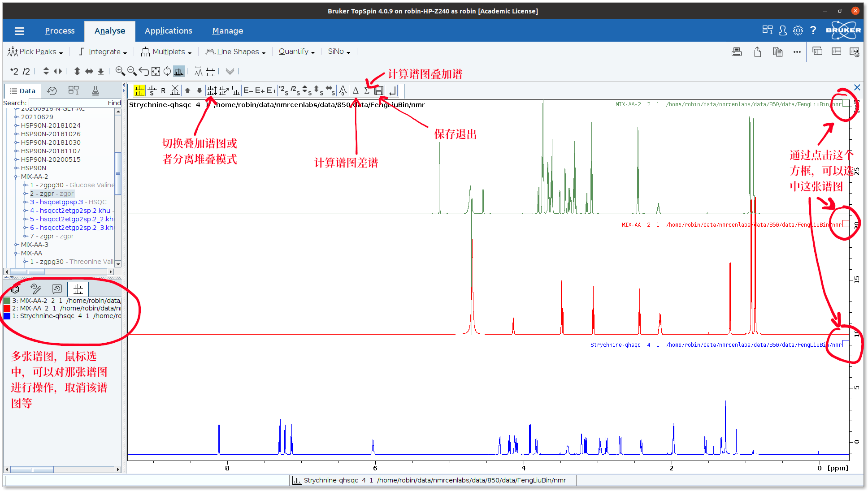The height and width of the screenshot is (491, 868).
Task: Click the zoom in magnifier icon
Action: (x=120, y=71)
